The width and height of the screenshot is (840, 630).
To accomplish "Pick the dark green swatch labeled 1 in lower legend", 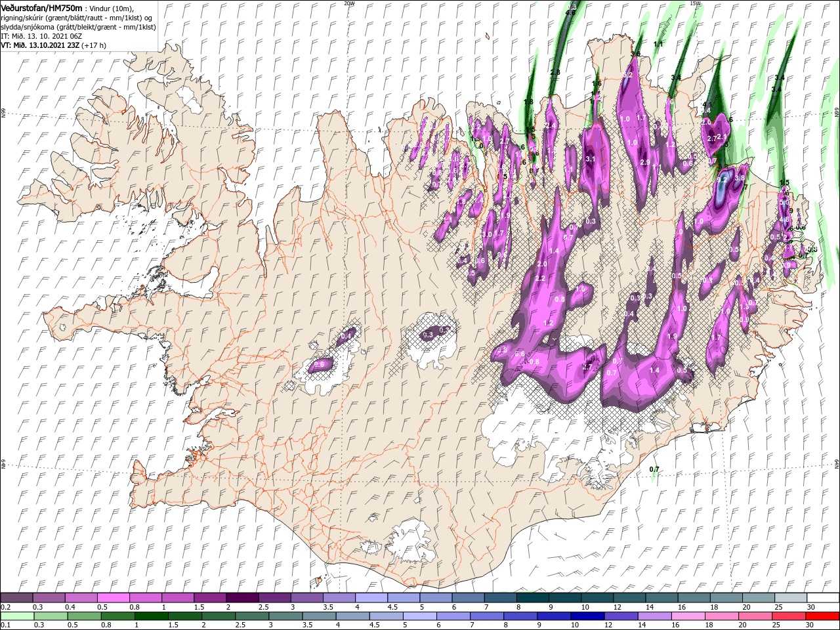I will click(x=152, y=616).
